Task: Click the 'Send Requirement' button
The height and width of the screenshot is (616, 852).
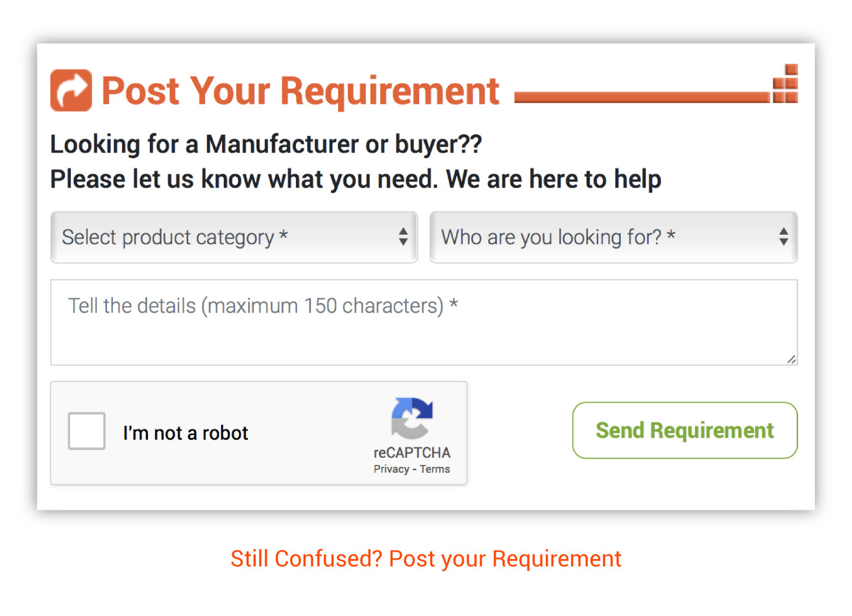Action: pyautogui.click(x=685, y=431)
